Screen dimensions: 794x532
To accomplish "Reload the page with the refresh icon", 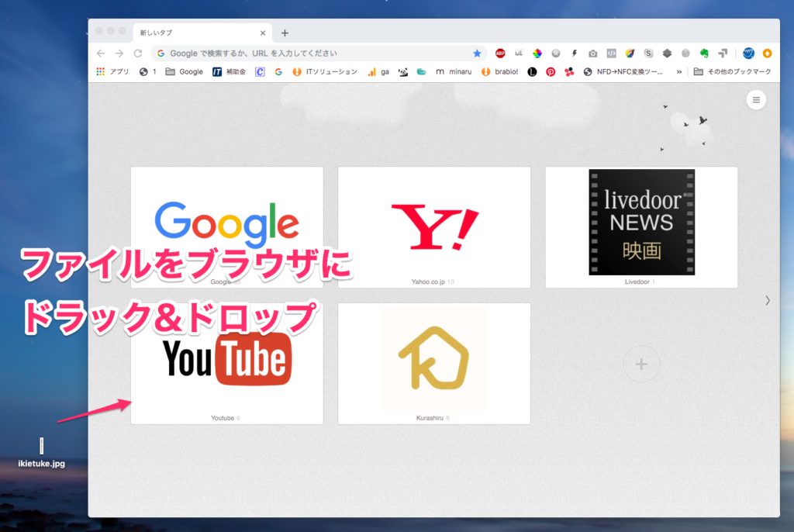I will click(x=138, y=54).
